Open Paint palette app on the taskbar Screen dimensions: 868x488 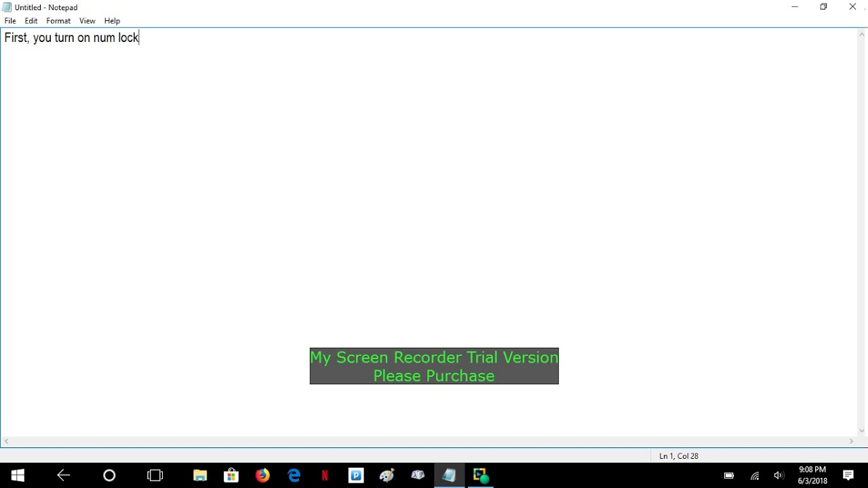387,476
